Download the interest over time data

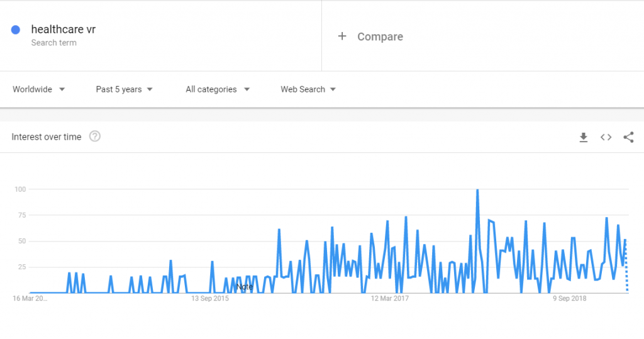click(583, 137)
